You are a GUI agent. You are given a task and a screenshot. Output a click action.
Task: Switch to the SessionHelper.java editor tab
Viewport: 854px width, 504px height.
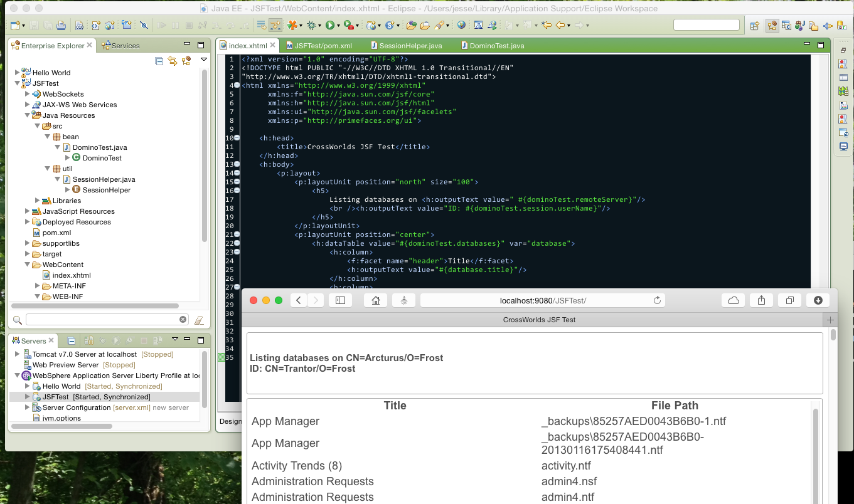[410, 46]
